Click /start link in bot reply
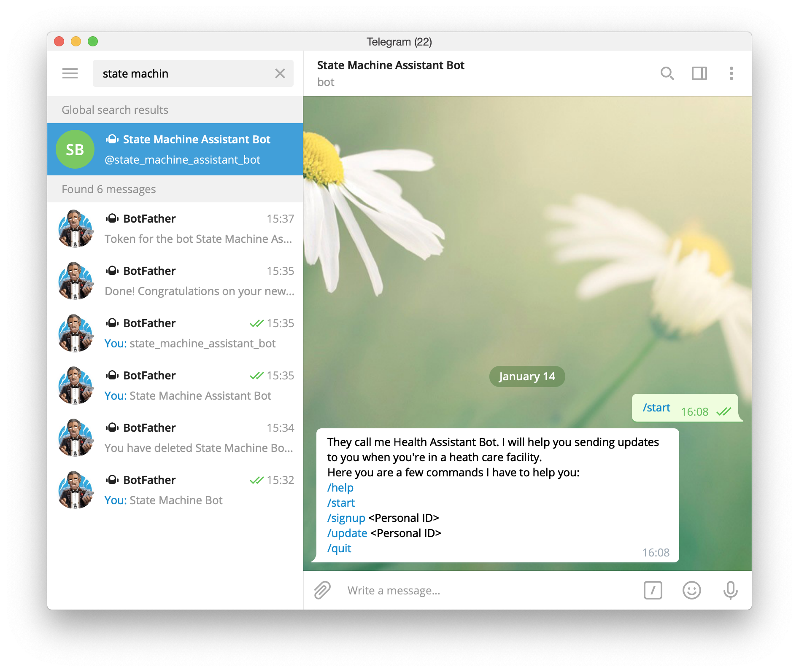799x672 pixels. click(x=341, y=503)
